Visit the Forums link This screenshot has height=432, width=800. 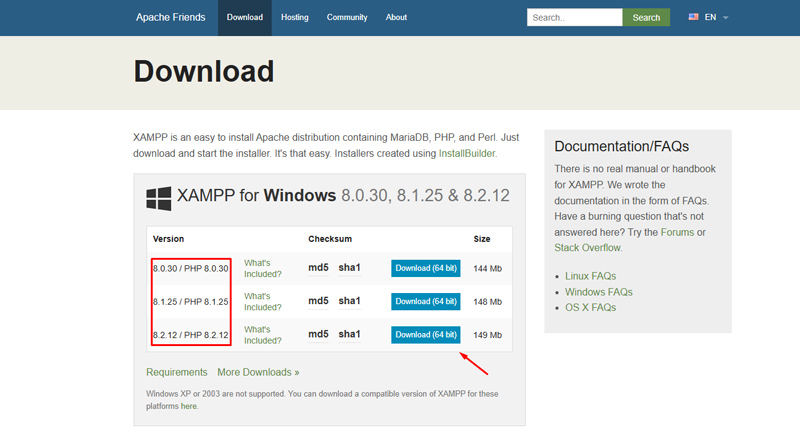tap(677, 232)
